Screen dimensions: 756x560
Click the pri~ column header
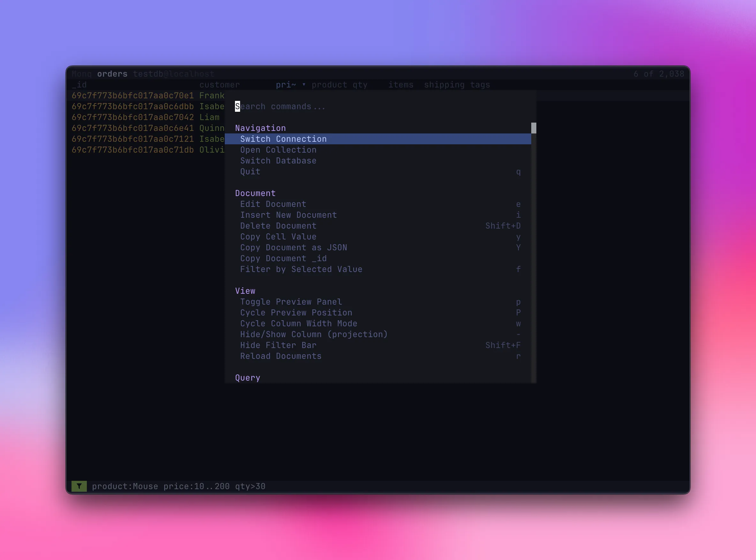[x=286, y=85]
